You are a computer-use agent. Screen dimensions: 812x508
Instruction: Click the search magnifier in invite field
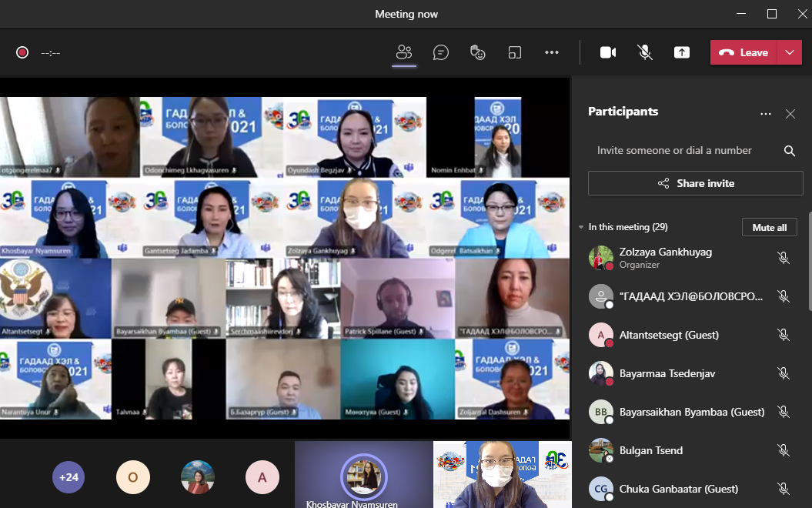(790, 151)
